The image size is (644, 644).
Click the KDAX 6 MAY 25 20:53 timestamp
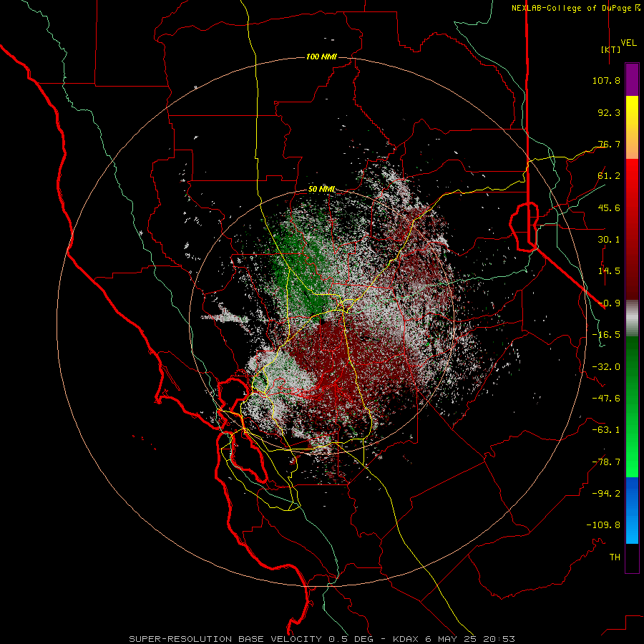(454, 639)
